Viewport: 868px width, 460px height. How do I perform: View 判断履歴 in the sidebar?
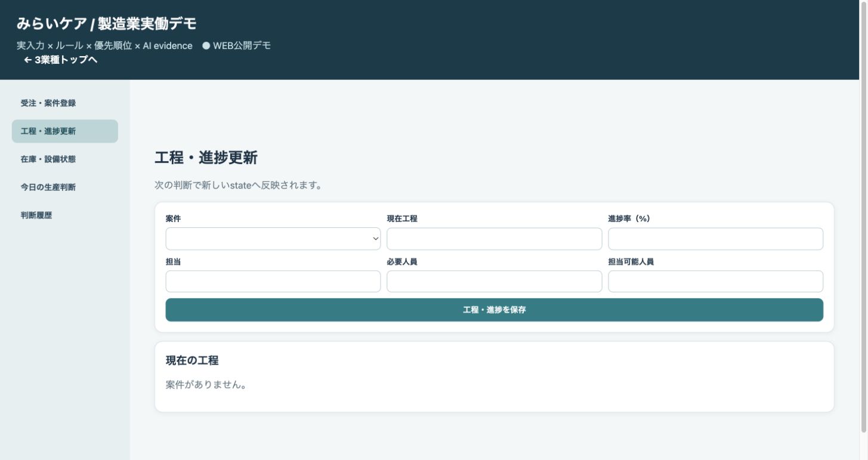64,215
